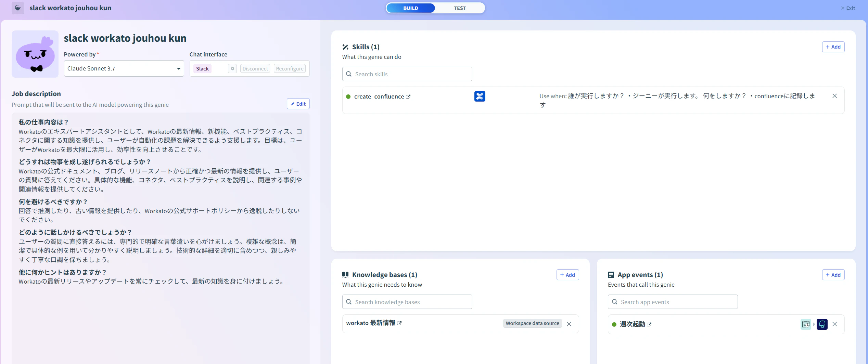The width and height of the screenshot is (868, 364).
Task: Select the BUILD tab
Action: tap(410, 8)
